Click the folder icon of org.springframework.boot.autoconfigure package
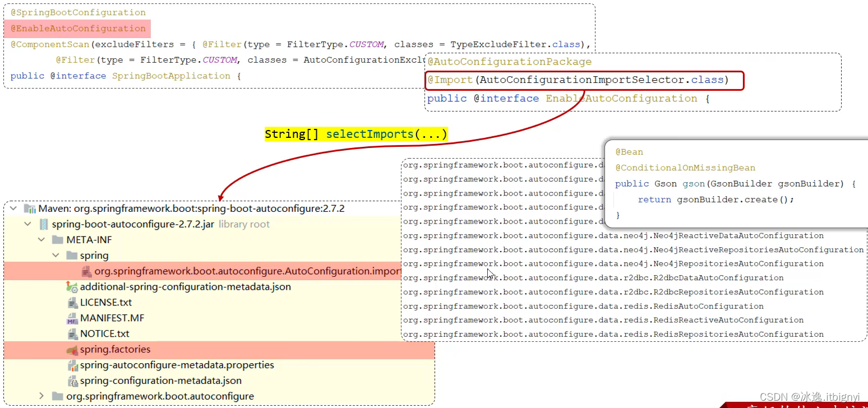868x408 pixels. click(x=57, y=396)
